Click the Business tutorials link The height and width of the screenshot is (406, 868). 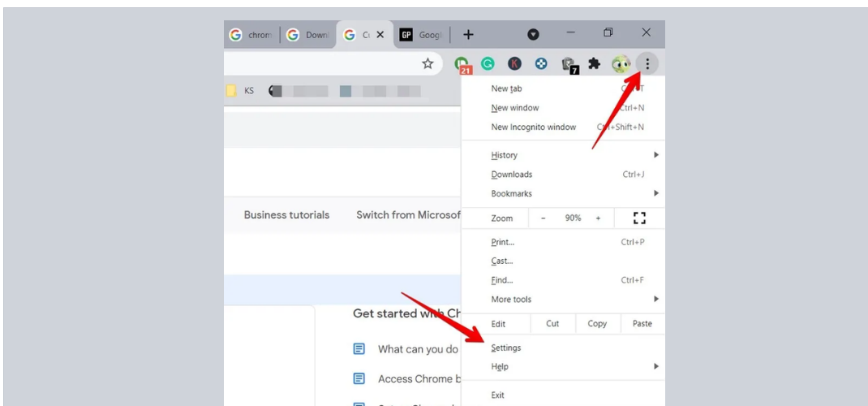(286, 215)
